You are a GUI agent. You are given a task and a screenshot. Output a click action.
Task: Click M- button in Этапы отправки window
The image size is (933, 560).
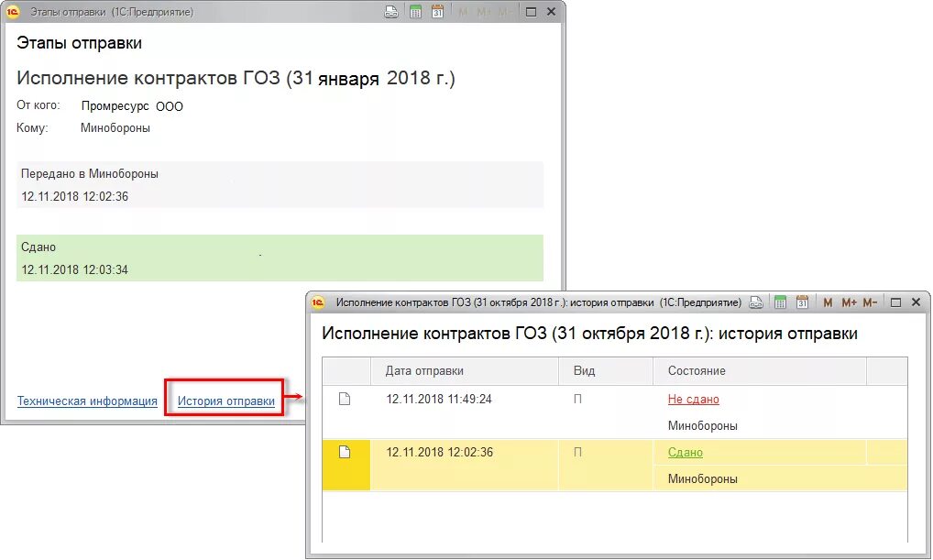(x=505, y=12)
